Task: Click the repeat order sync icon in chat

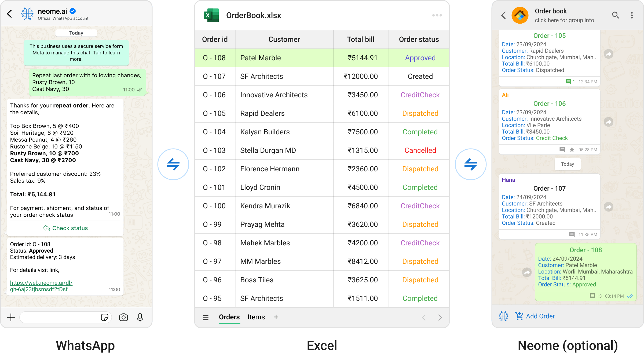Action: click(173, 164)
